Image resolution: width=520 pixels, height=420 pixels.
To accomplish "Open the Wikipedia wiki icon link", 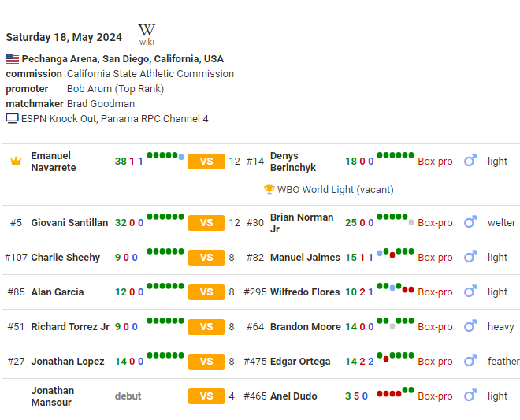I will 147,34.
